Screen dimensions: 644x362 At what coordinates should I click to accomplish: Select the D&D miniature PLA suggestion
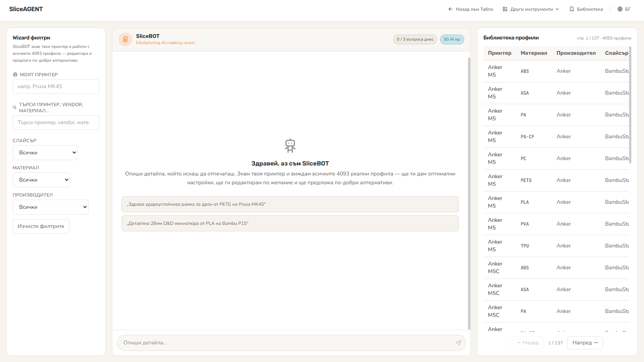[x=290, y=223]
